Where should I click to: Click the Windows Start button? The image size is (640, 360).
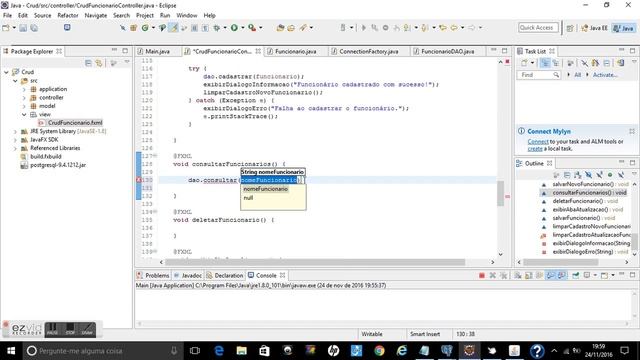11,351
